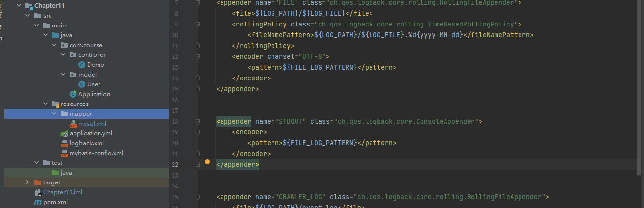Click line number 23 in the gutter
This screenshot has height=208, width=644.
click(x=175, y=175)
